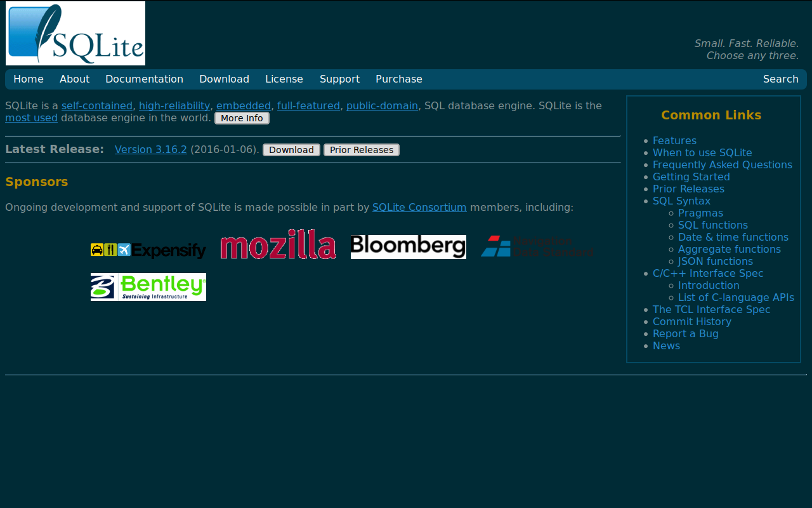The image size is (812, 508).
Task: Click the SQLite logo
Action: click(x=75, y=33)
